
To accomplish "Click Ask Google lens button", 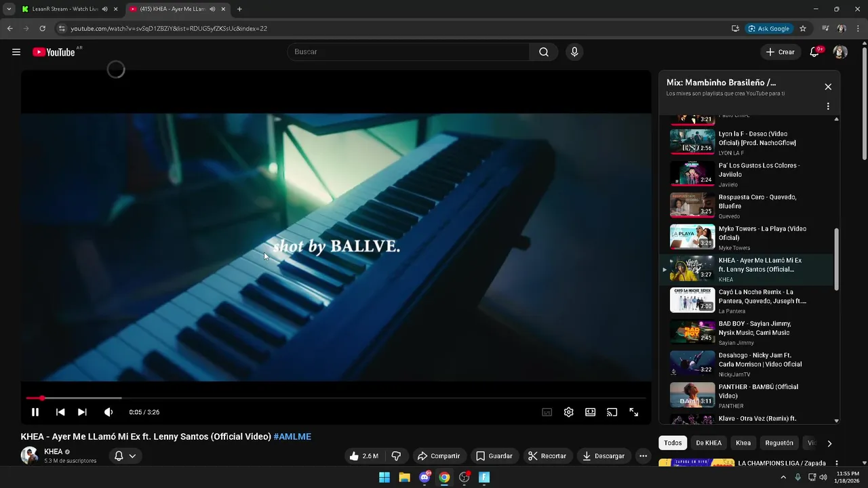I will point(769,28).
